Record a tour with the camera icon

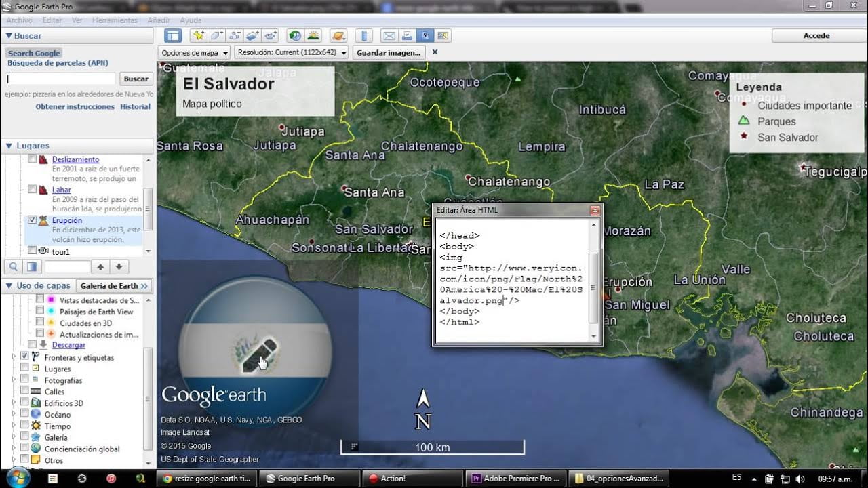(x=271, y=36)
